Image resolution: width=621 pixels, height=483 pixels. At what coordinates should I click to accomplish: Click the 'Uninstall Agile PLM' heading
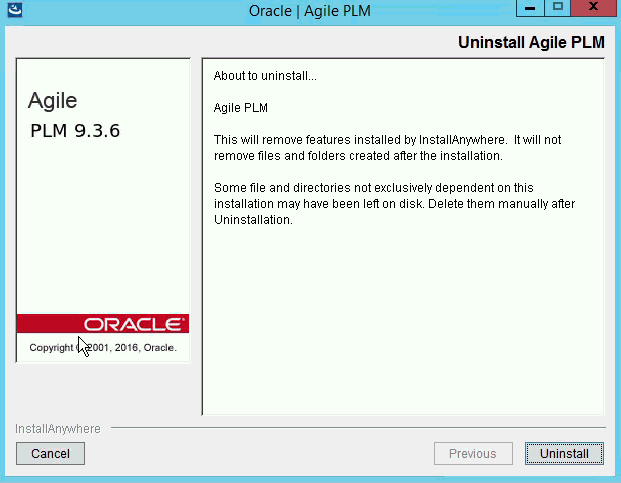coord(531,42)
